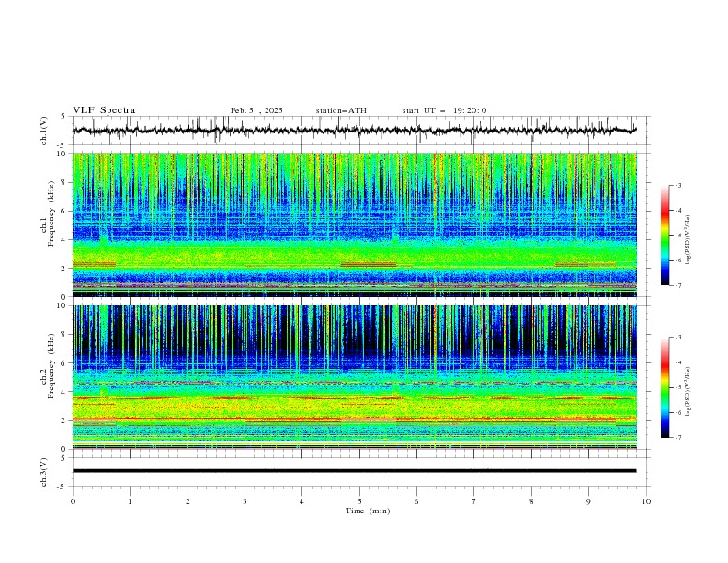The height and width of the screenshot is (563, 728).
Task: Click the time axis end label "10"
Action: [x=646, y=501]
